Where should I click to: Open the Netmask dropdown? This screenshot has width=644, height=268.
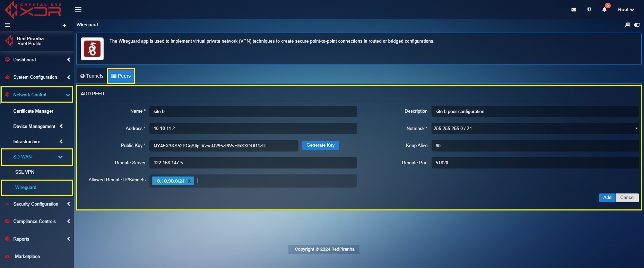[535, 128]
